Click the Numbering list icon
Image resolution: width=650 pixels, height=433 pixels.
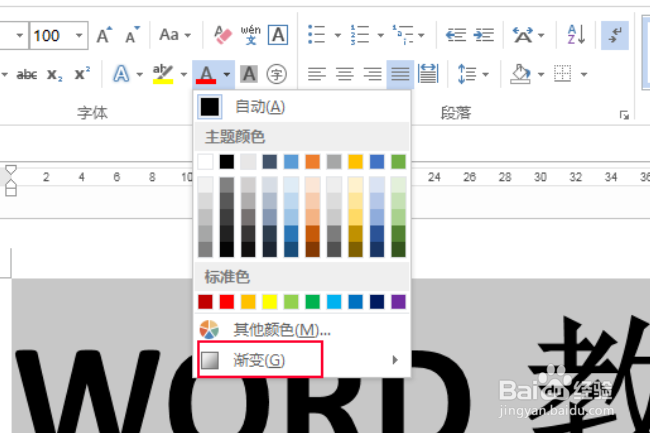(359, 35)
